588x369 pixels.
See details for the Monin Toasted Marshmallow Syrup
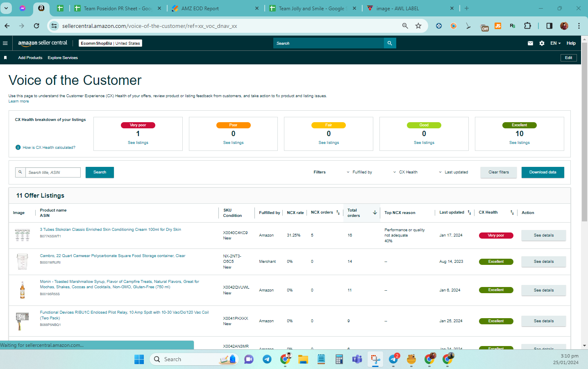pyautogui.click(x=544, y=290)
